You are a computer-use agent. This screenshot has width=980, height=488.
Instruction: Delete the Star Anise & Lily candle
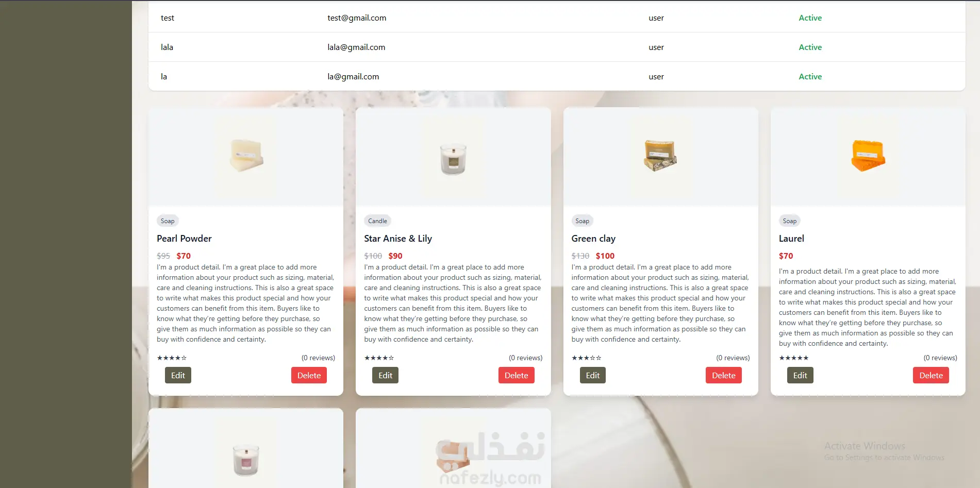[516, 375]
